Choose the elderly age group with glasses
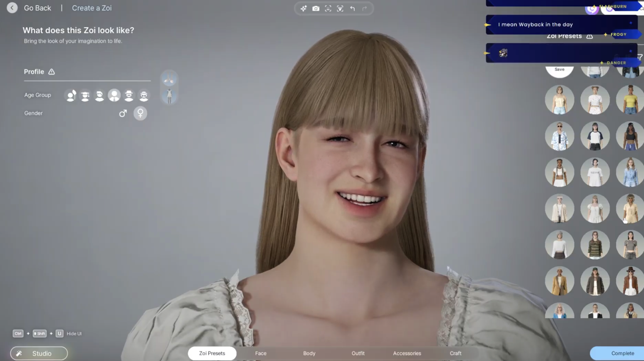This screenshot has height=361, width=644. click(143, 96)
